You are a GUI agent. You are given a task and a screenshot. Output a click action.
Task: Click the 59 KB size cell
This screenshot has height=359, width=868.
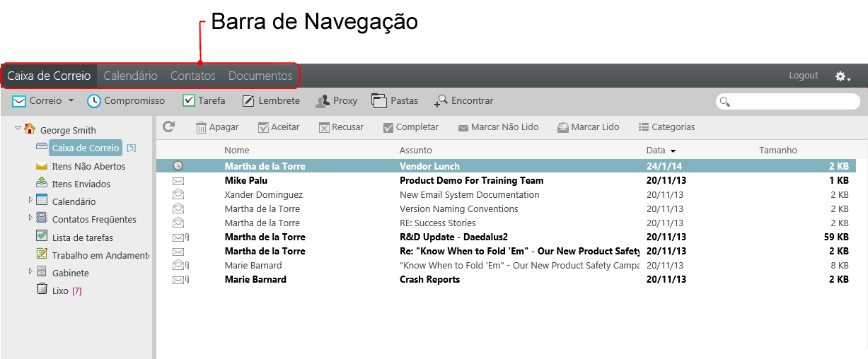(x=836, y=237)
